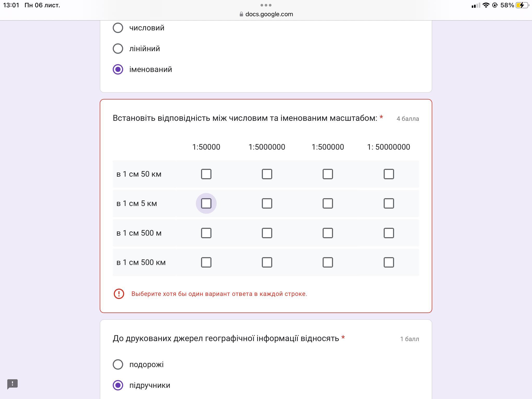This screenshot has height=399, width=532.
Task: Choose the іменований radio option
Action: (x=118, y=69)
